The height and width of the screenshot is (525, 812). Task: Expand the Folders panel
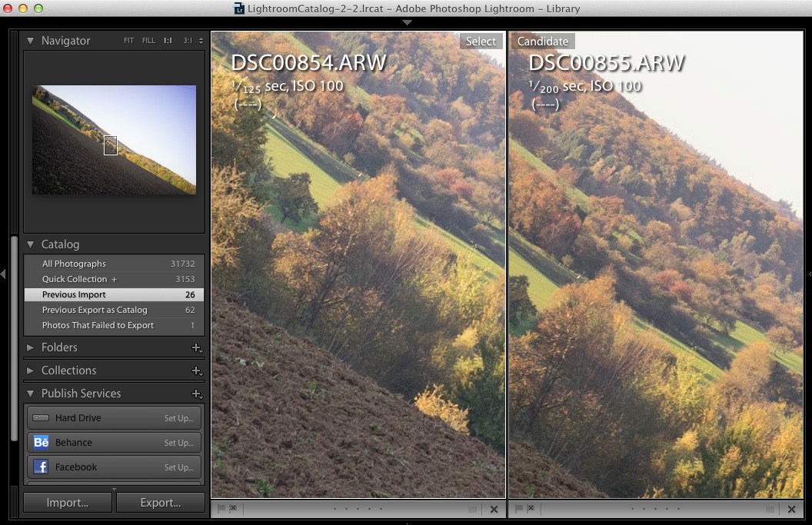[31, 347]
